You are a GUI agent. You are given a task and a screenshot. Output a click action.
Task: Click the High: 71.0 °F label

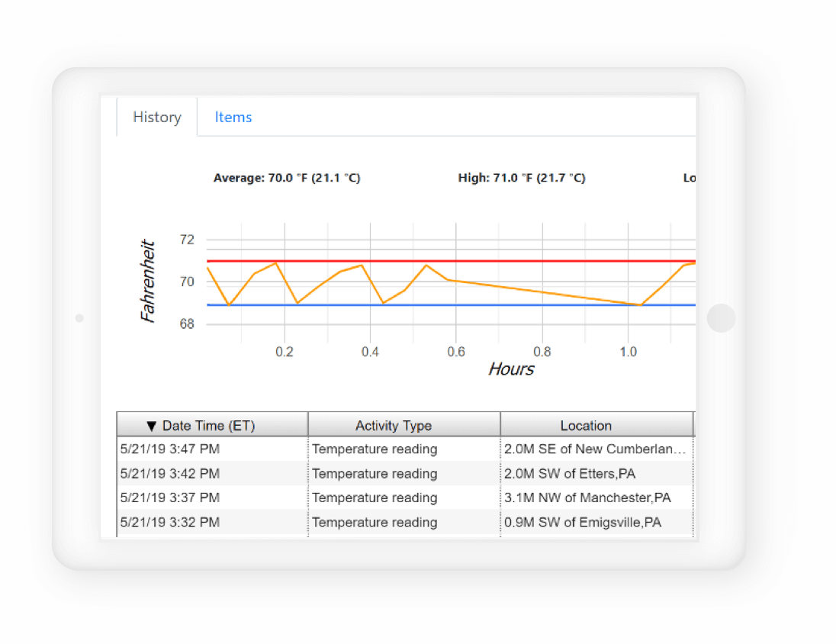pyautogui.click(x=522, y=178)
